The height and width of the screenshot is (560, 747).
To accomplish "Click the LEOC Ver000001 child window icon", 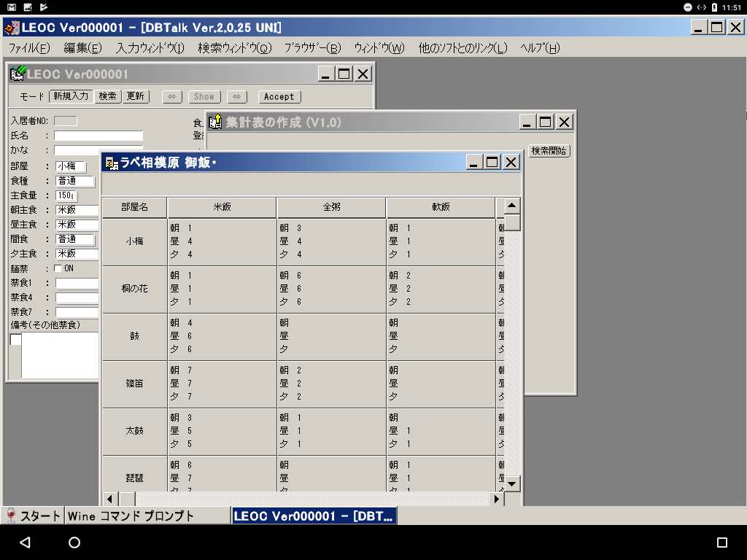I will (x=18, y=74).
